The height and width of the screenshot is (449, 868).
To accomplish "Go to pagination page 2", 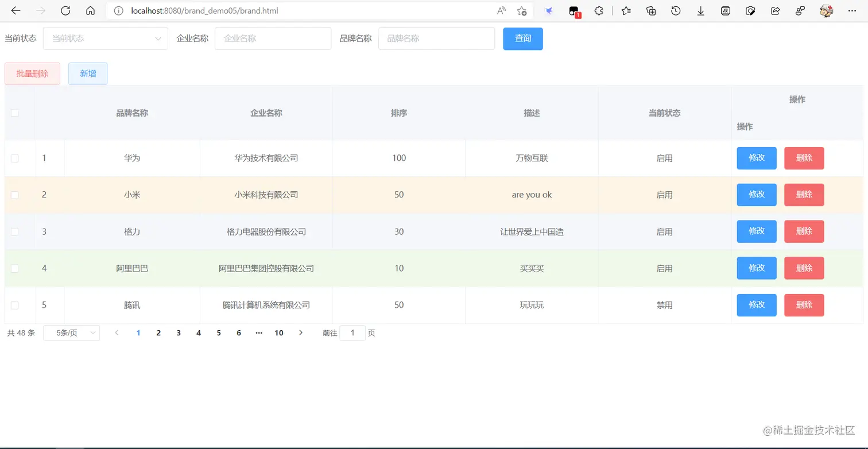I will 158,333.
